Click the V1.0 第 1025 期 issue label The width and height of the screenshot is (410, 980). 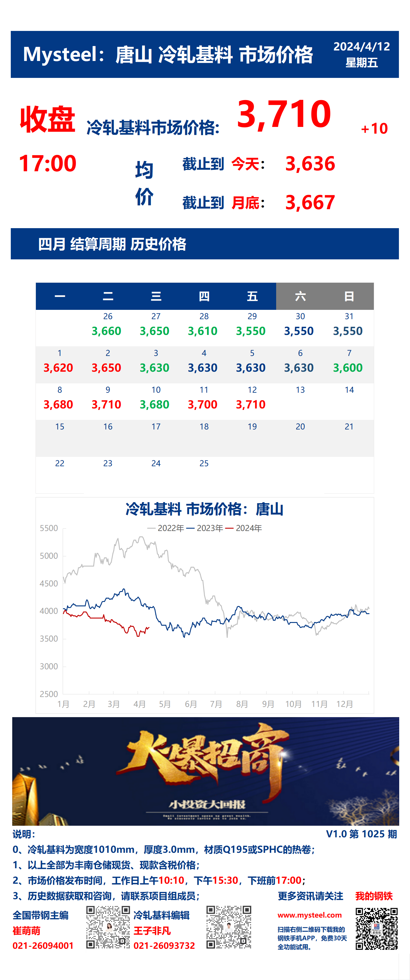click(x=362, y=834)
